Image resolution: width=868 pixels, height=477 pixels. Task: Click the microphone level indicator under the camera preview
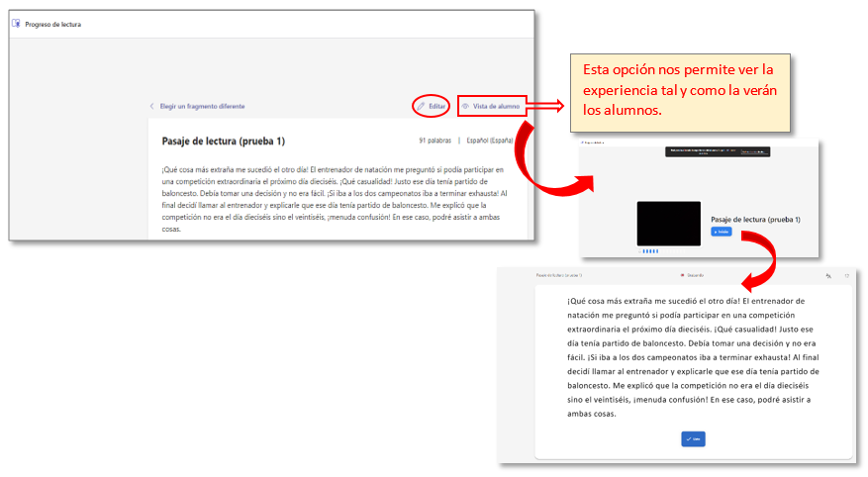650,251
